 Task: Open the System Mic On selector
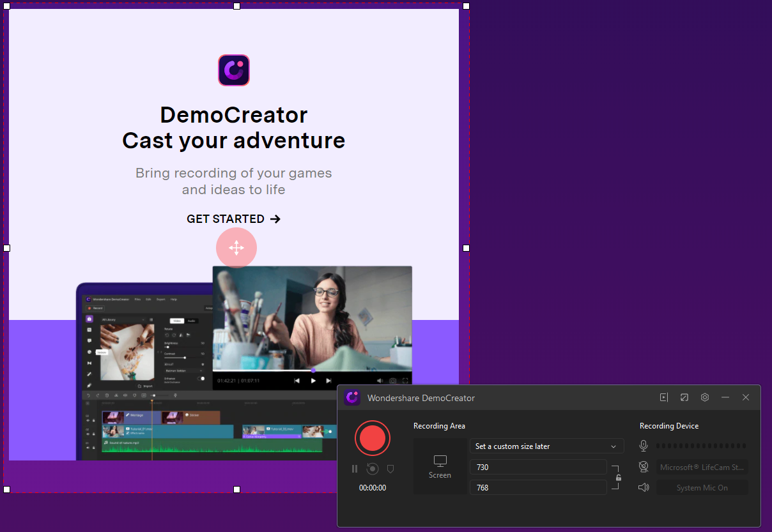point(702,488)
